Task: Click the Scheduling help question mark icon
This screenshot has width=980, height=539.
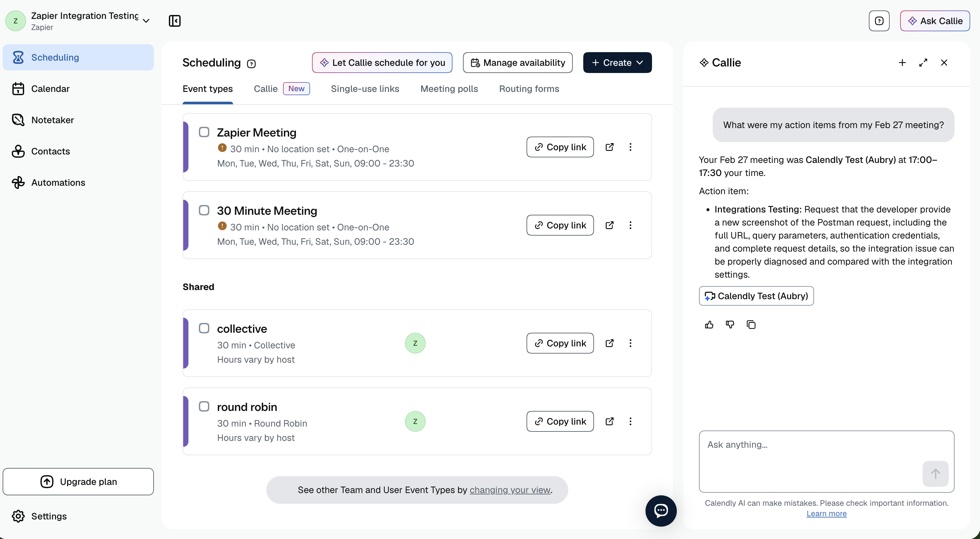Action: (x=251, y=64)
